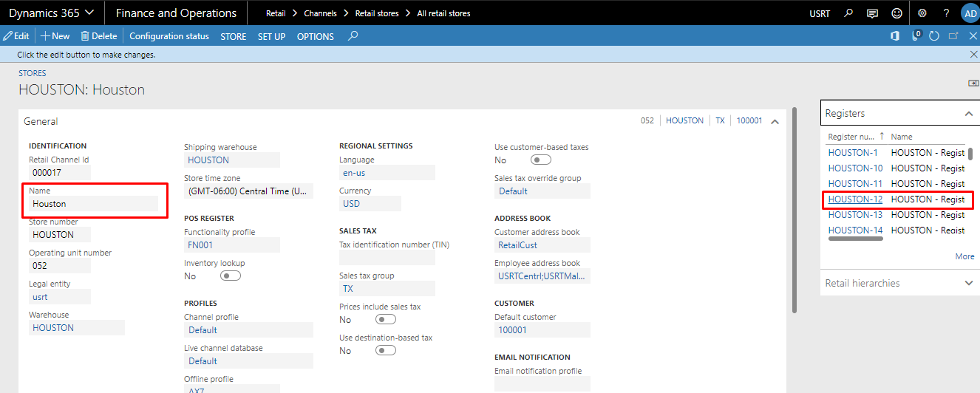980x393 pixels.
Task: Open Sales tax override group Default link
Action: [x=513, y=191]
